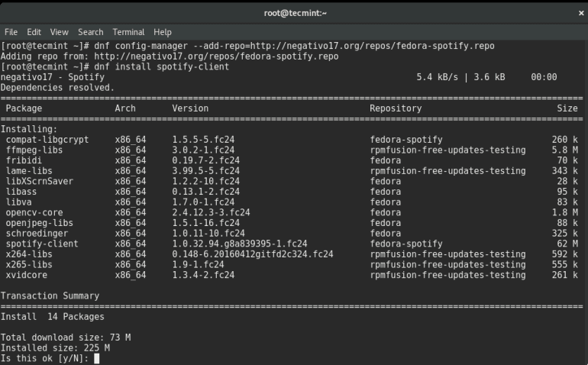Click the cursor after the y/N prompt
The image size is (588, 365).
(97, 358)
